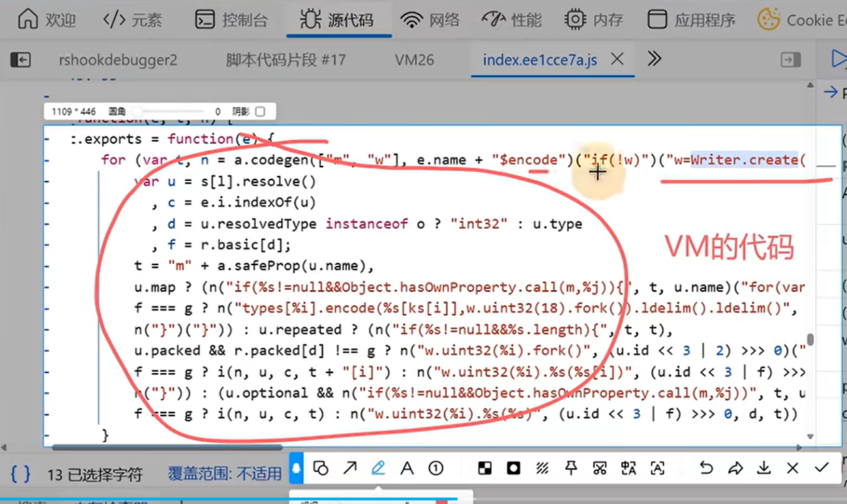Redo the annotation
Image resolution: width=847 pixels, height=504 pixels.
[735, 468]
